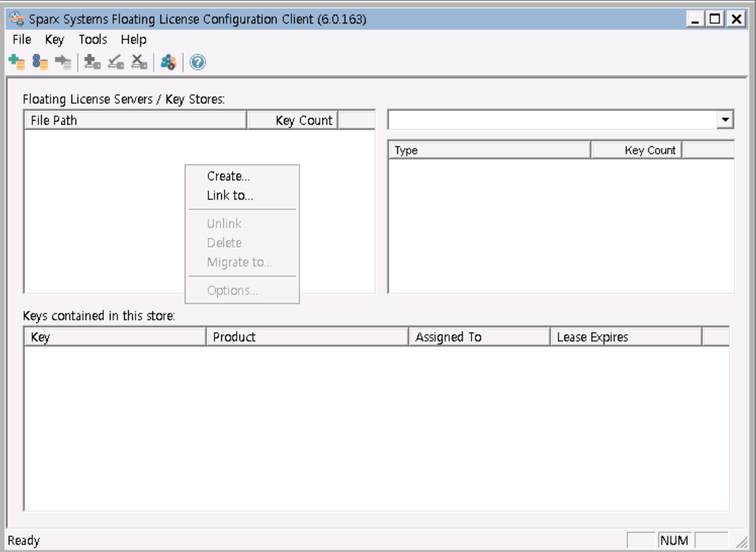Click the Add key toolbar icon
Viewport: 756px width, 552px height.
pyautogui.click(x=92, y=62)
